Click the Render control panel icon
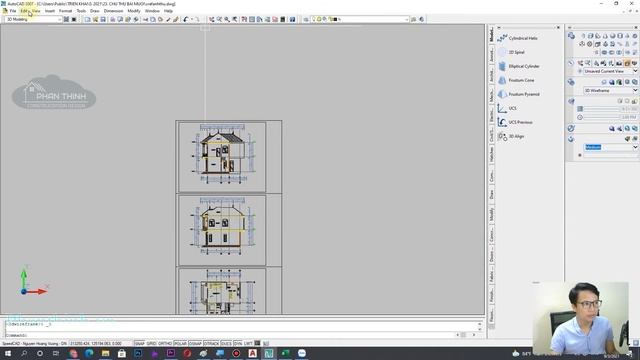Viewport: 640px width, 360px height. click(571, 139)
